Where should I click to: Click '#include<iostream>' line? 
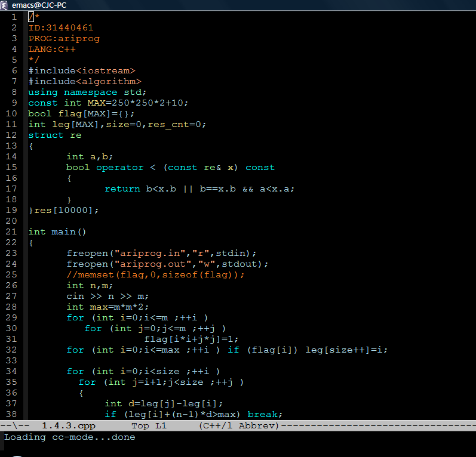(x=82, y=70)
